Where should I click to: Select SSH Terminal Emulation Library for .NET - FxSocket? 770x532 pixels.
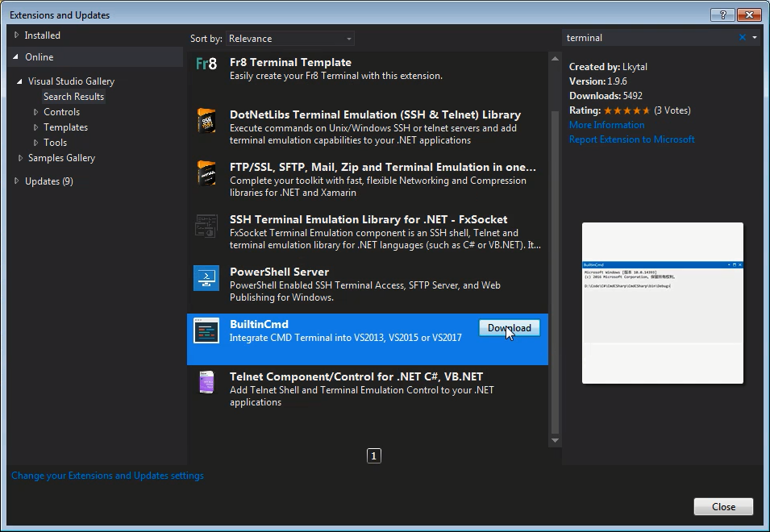click(368, 220)
